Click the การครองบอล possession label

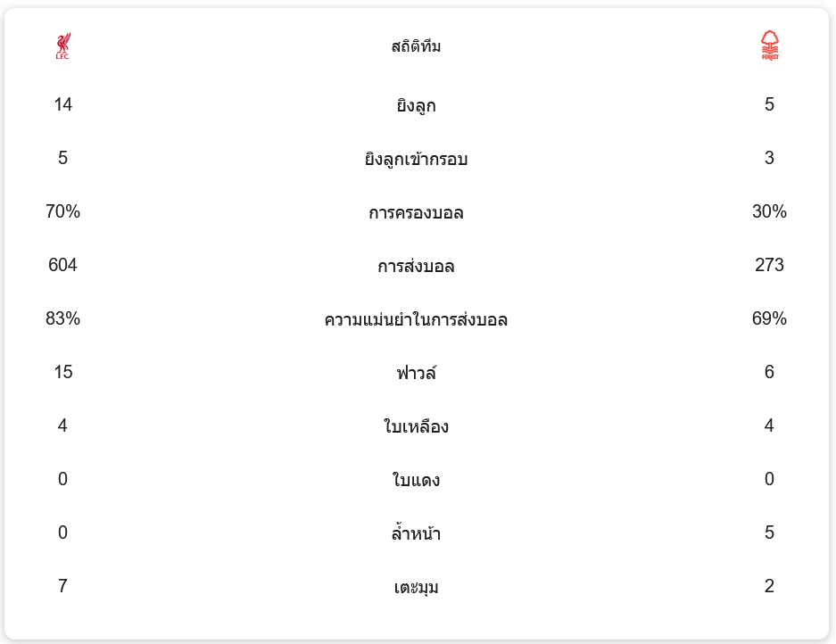[416, 213]
